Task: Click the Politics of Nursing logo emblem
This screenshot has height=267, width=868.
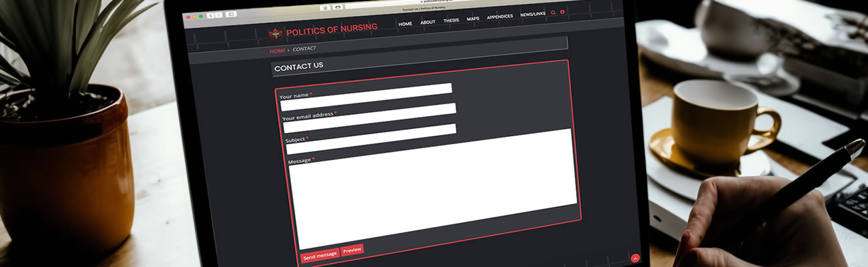Action: coord(275,33)
